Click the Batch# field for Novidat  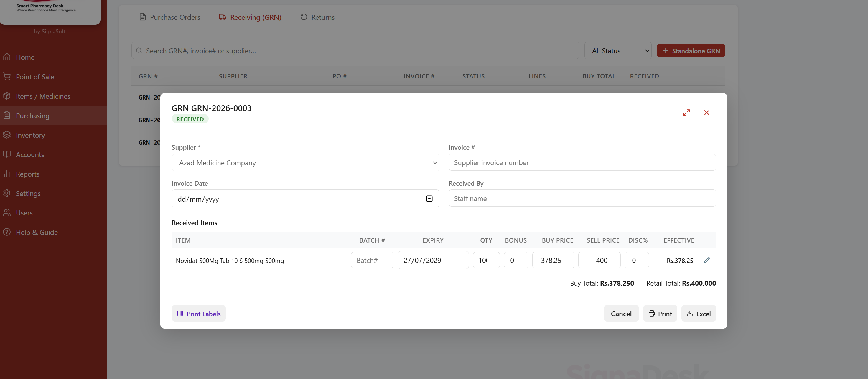click(x=372, y=261)
